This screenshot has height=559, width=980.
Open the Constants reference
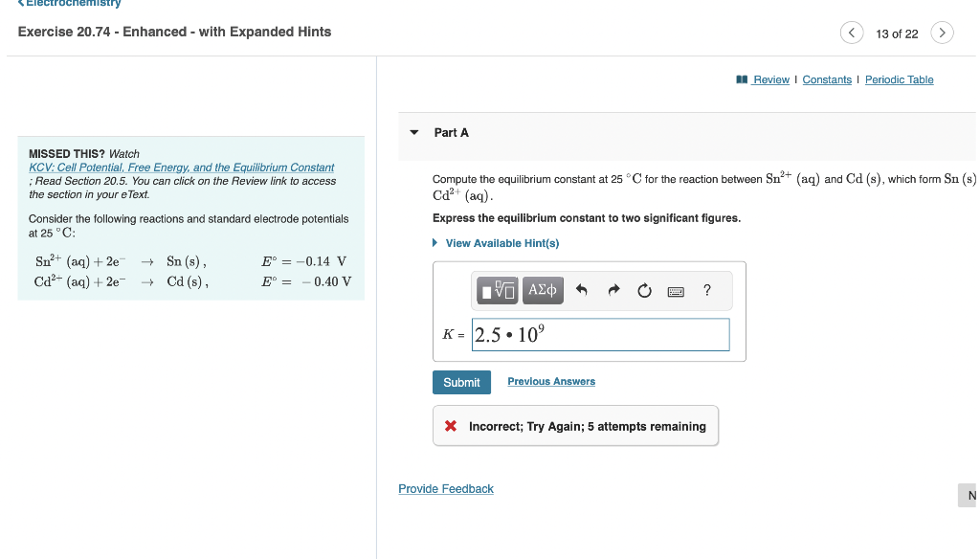pyautogui.click(x=827, y=79)
